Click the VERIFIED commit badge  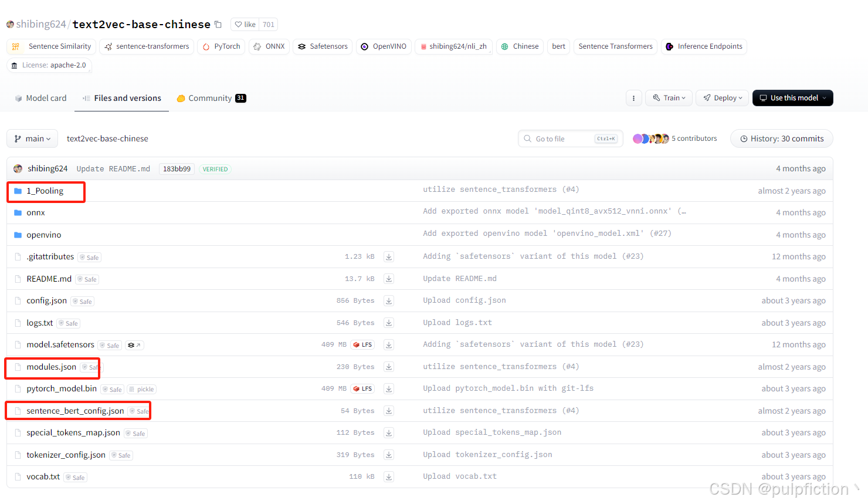click(215, 169)
